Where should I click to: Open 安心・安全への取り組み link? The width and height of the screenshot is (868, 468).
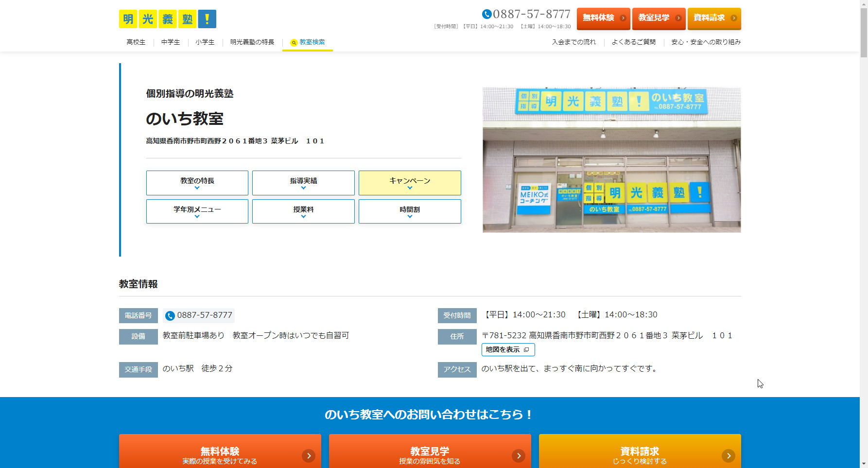pos(706,42)
